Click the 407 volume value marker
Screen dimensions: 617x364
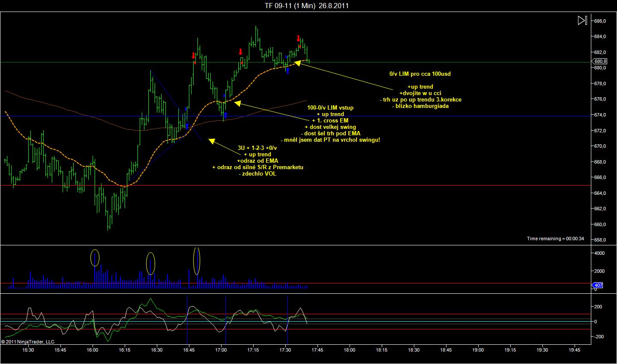(598, 285)
